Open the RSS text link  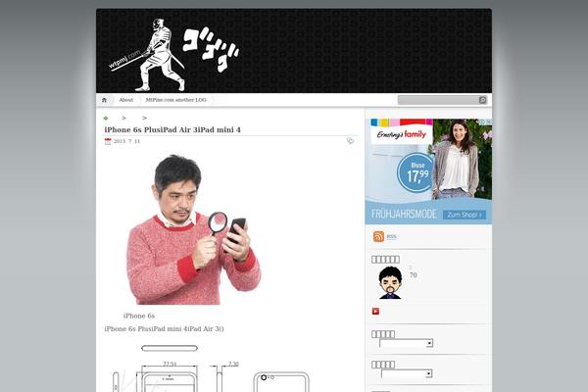click(x=391, y=237)
